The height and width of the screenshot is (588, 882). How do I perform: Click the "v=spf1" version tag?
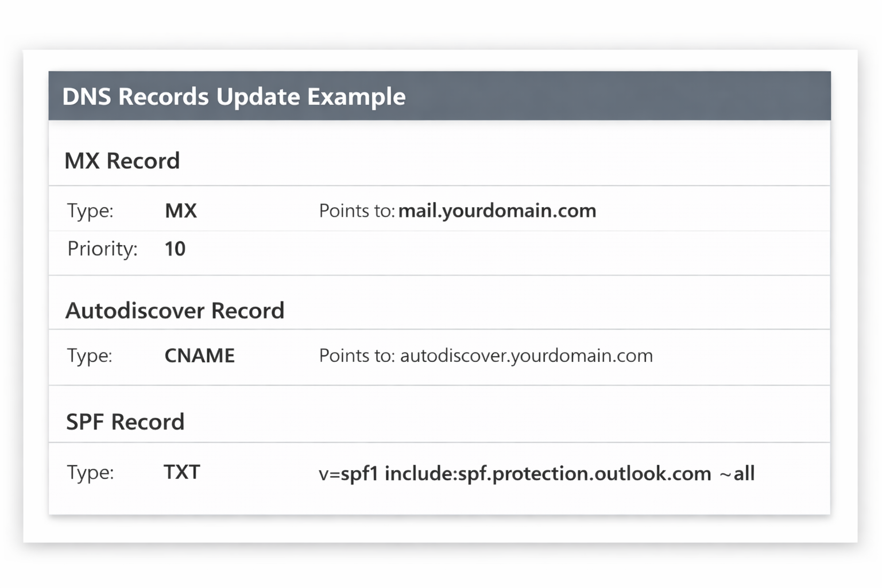348,474
